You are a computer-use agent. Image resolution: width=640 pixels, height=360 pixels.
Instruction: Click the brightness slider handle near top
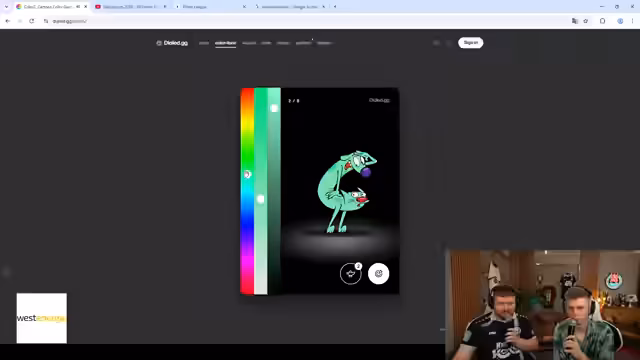tap(274, 108)
